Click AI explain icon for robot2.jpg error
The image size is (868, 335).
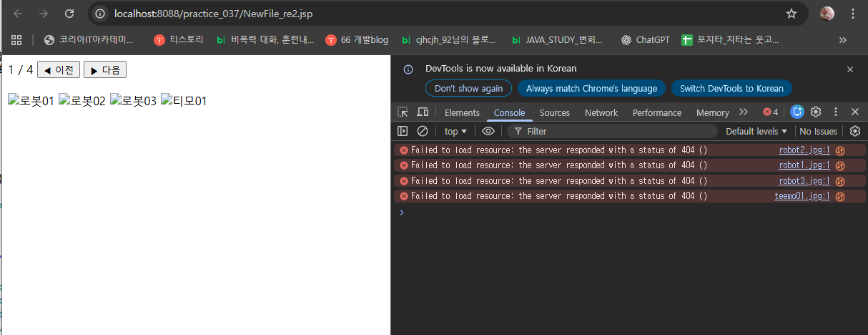pos(841,150)
